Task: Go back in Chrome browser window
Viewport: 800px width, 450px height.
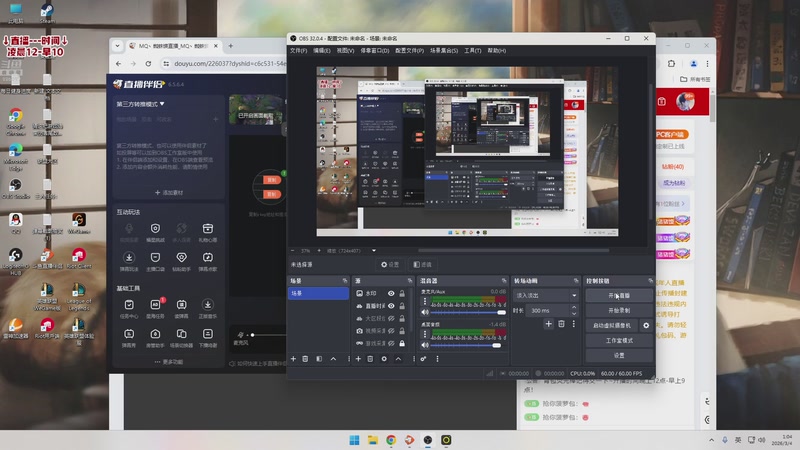Action: [118, 64]
